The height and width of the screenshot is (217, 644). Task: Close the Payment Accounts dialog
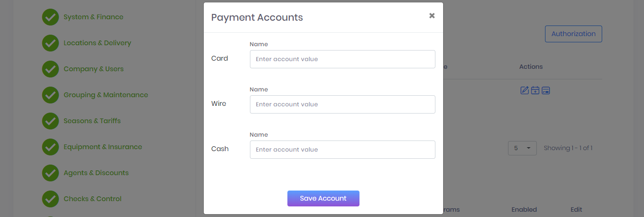coord(432,15)
